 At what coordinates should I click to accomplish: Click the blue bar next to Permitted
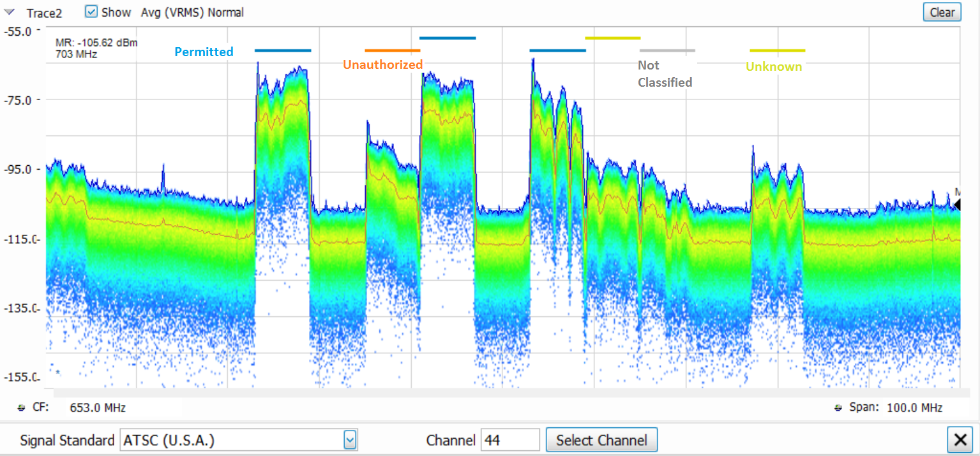click(282, 50)
